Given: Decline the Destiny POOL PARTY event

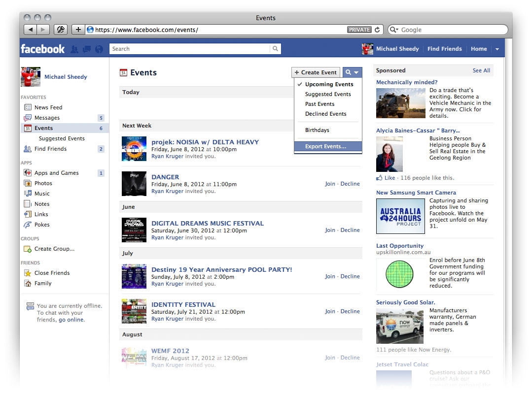Looking at the screenshot, I should [x=350, y=276].
